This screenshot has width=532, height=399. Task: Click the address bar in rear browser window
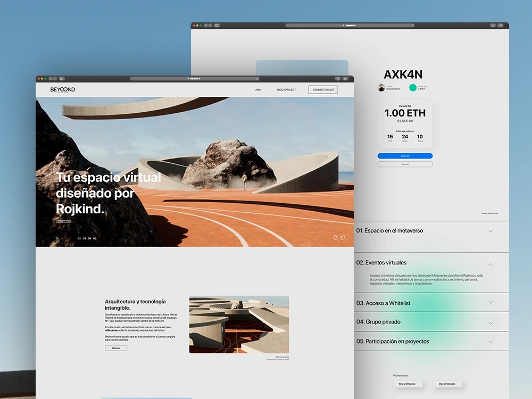pos(350,26)
